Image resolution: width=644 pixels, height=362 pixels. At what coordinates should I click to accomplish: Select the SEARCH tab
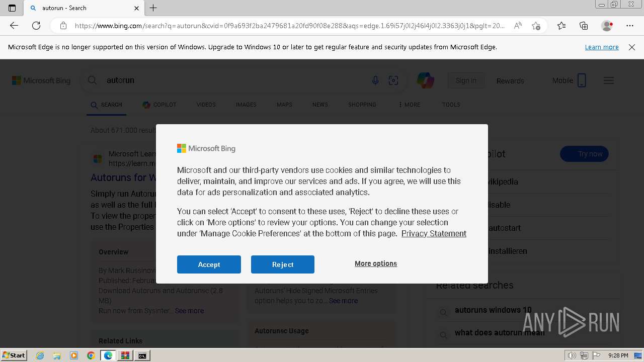coord(106,105)
